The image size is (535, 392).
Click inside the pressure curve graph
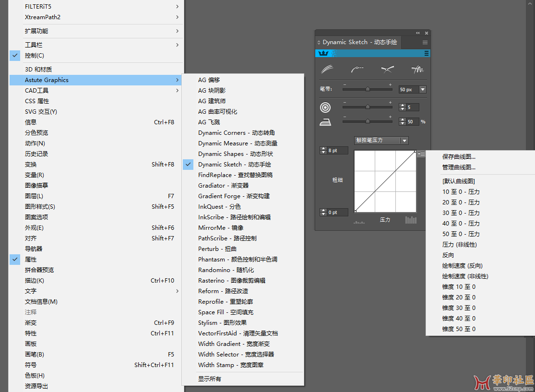385,181
